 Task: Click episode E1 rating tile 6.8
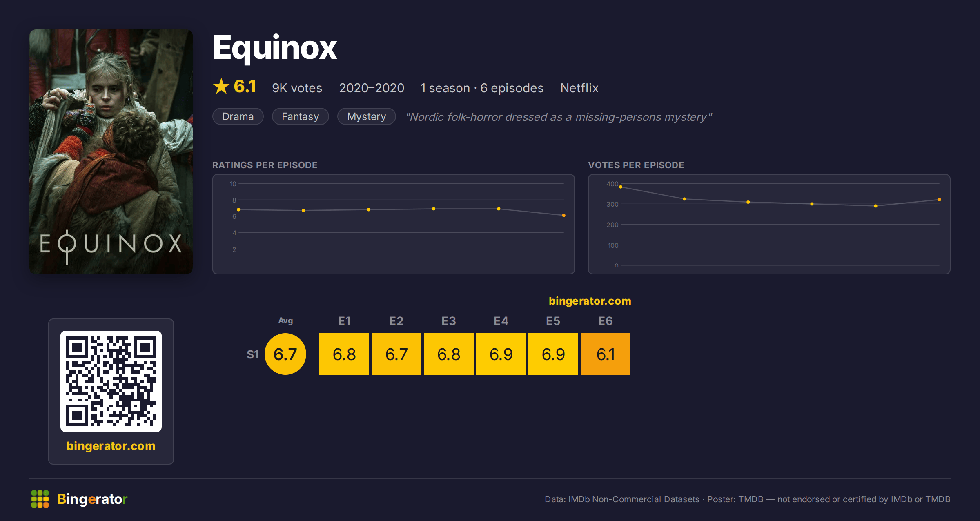coord(344,354)
